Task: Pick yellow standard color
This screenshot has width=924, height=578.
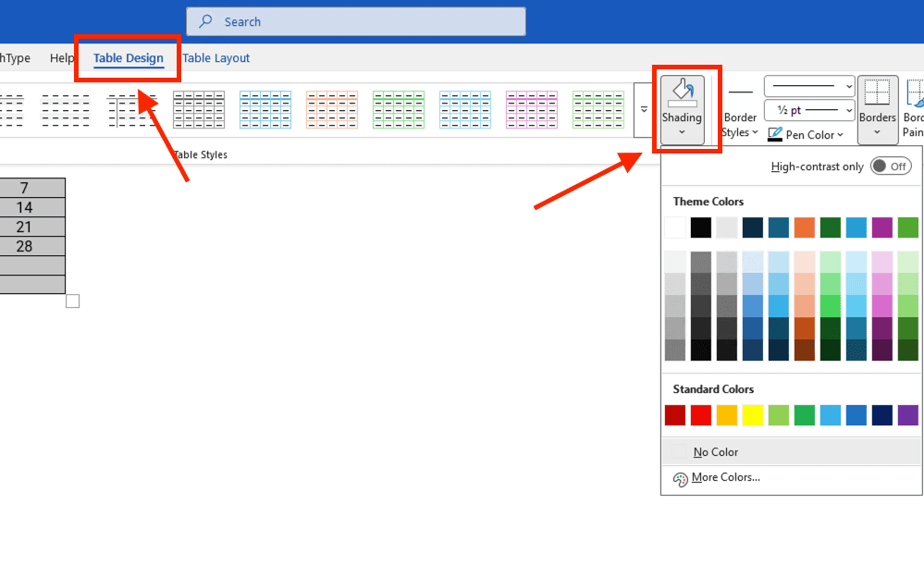Action: tap(753, 415)
